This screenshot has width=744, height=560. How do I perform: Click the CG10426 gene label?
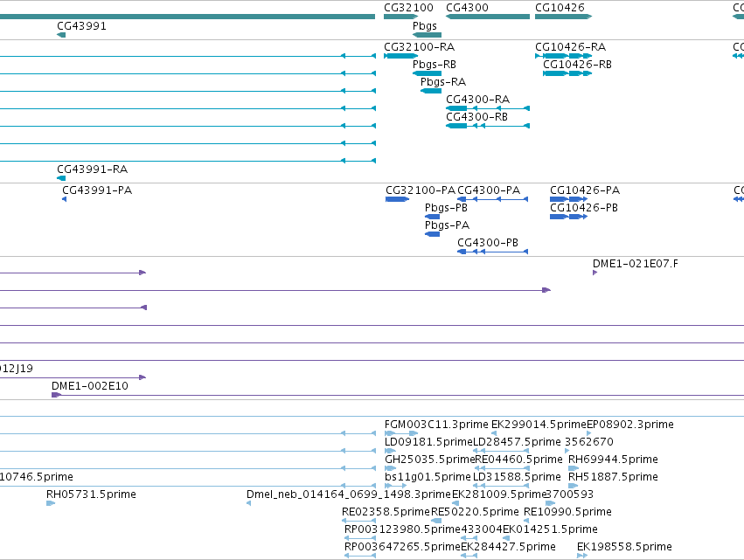coord(560,8)
